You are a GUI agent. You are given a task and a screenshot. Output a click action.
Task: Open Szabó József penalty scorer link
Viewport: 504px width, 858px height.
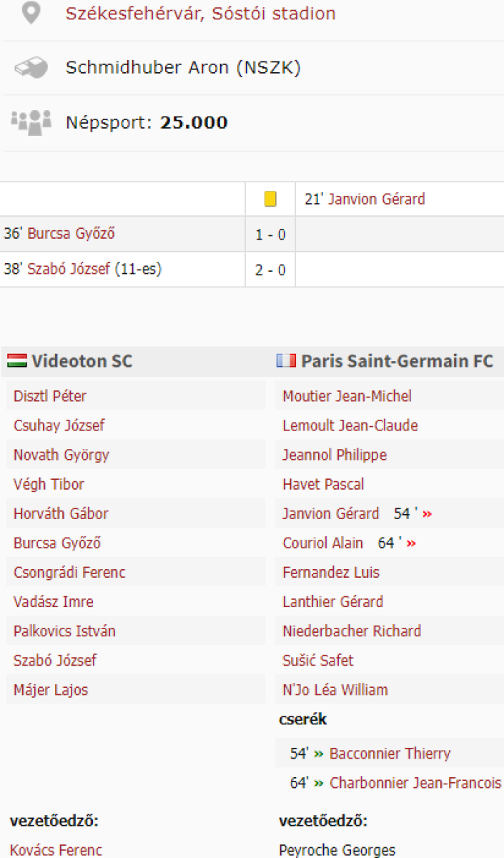pos(69,270)
